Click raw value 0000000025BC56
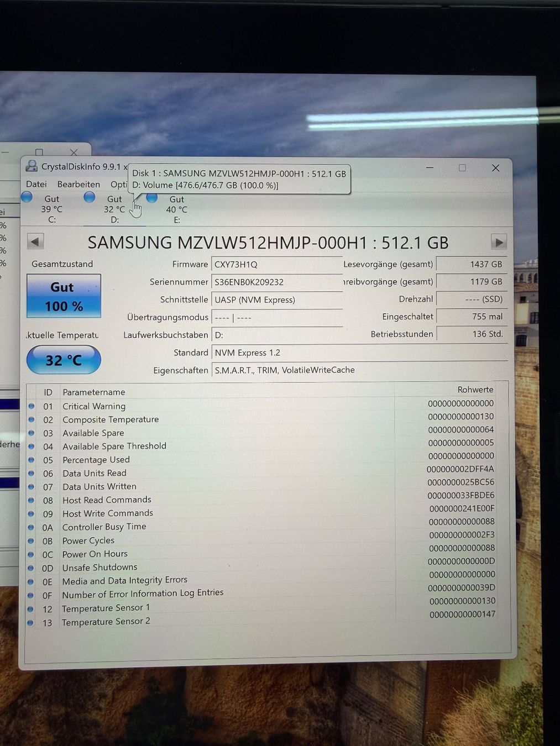560x746 pixels. point(460,482)
